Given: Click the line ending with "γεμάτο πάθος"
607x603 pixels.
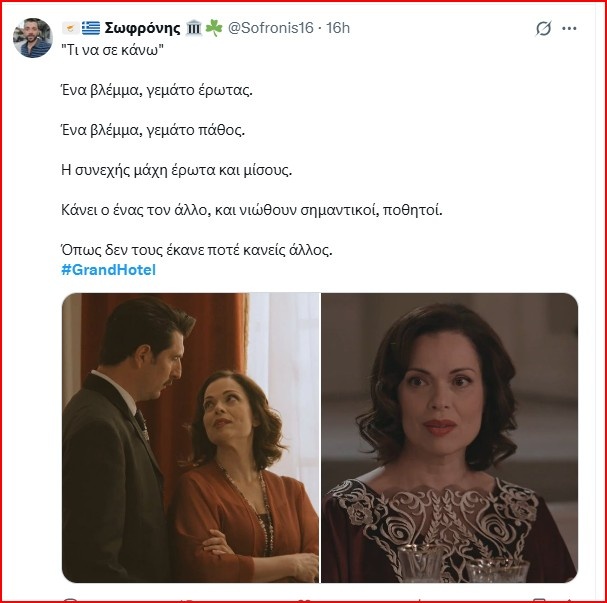Looking at the screenshot, I should click(152, 130).
